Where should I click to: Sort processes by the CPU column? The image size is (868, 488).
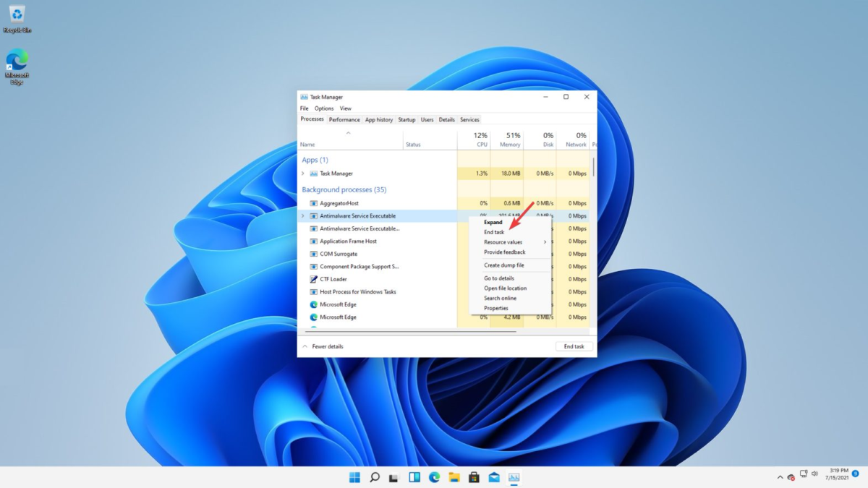[x=480, y=139]
